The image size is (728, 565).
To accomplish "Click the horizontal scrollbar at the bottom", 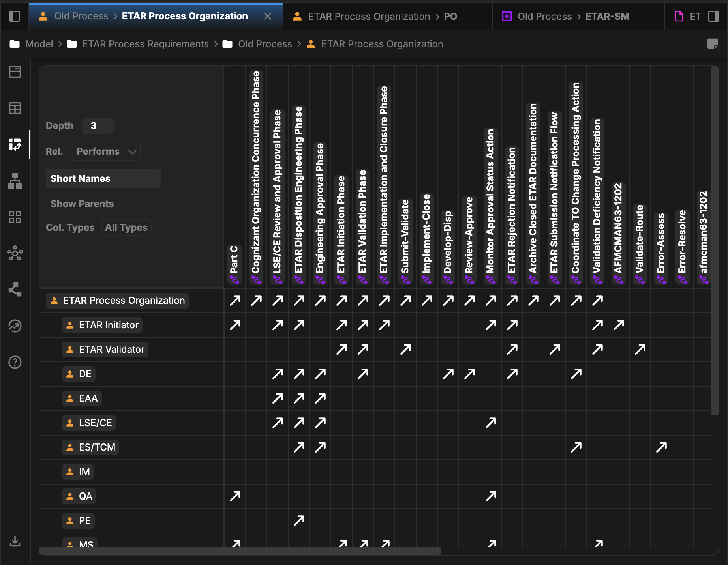I will pyautogui.click(x=240, y=551).
